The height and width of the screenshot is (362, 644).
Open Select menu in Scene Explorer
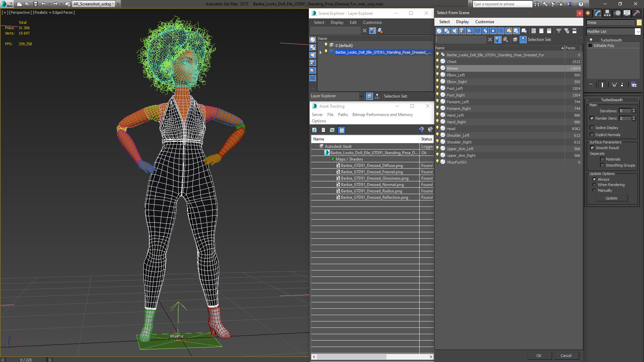319,22
